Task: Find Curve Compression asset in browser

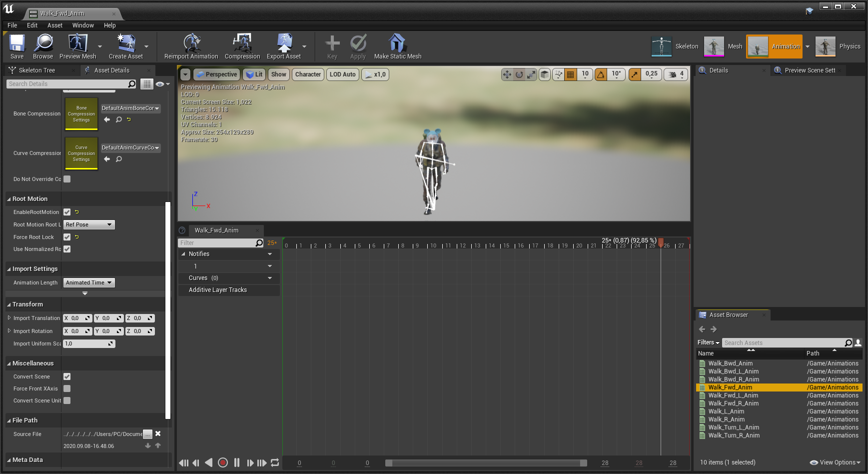Action: [x=119, y=159]
